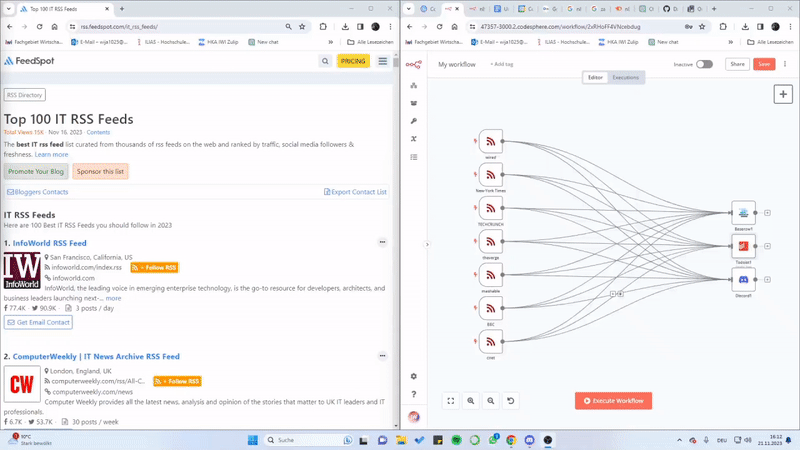Open the workflow three-dot options menu
Viewport: 800px width, 450px height.
pyautogui.click(x=785, y=64)
